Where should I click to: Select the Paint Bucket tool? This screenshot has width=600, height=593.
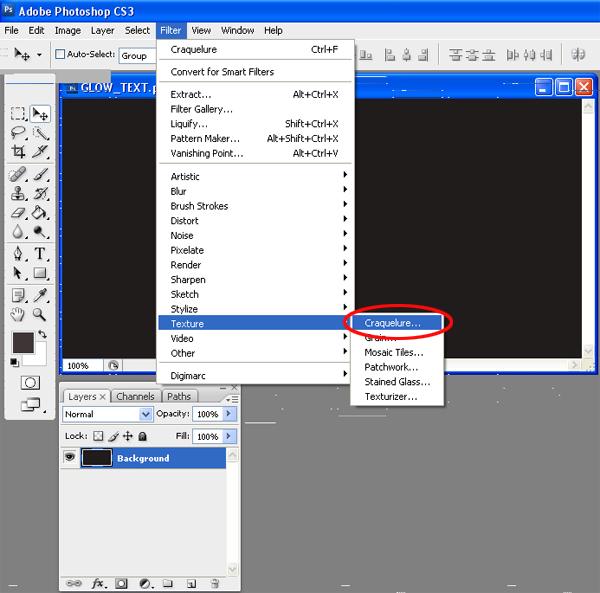coord(40,212)
